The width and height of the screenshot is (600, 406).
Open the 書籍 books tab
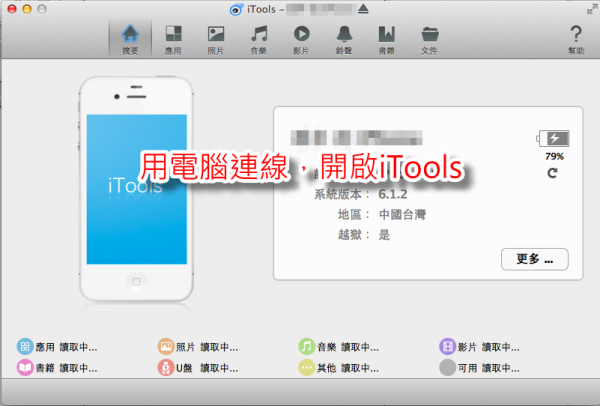(386, 39)
